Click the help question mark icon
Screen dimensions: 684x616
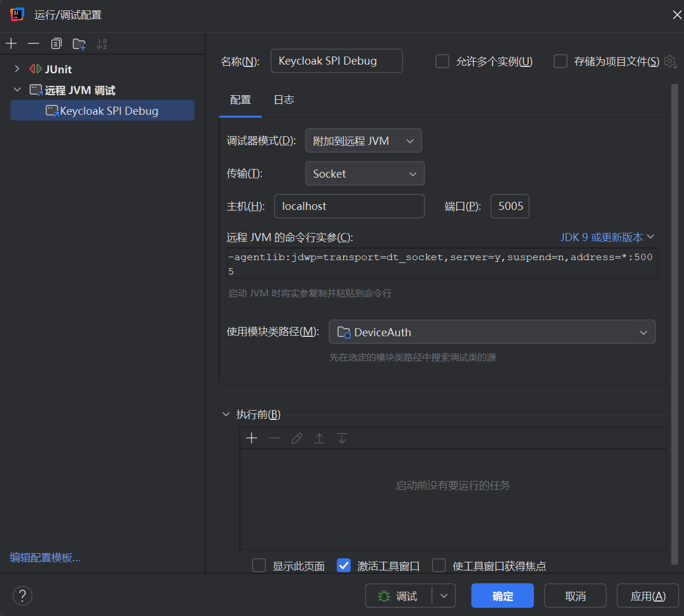(x=22, y=596)
